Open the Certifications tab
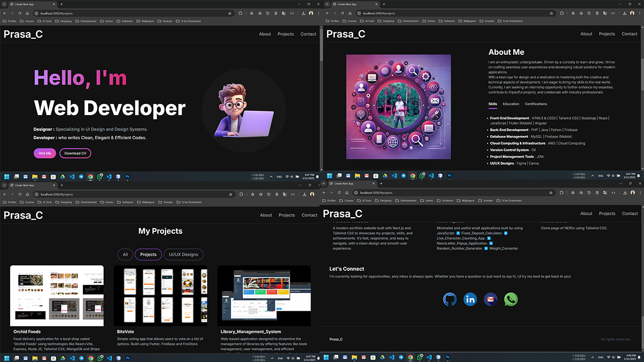This screenshot has width=644, height=362. [x=535, y=104]
